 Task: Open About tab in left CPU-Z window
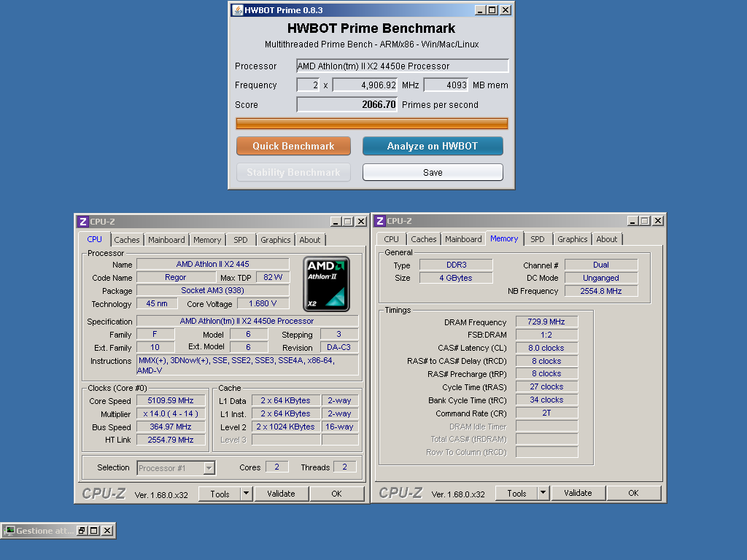[x=309, y=240]
